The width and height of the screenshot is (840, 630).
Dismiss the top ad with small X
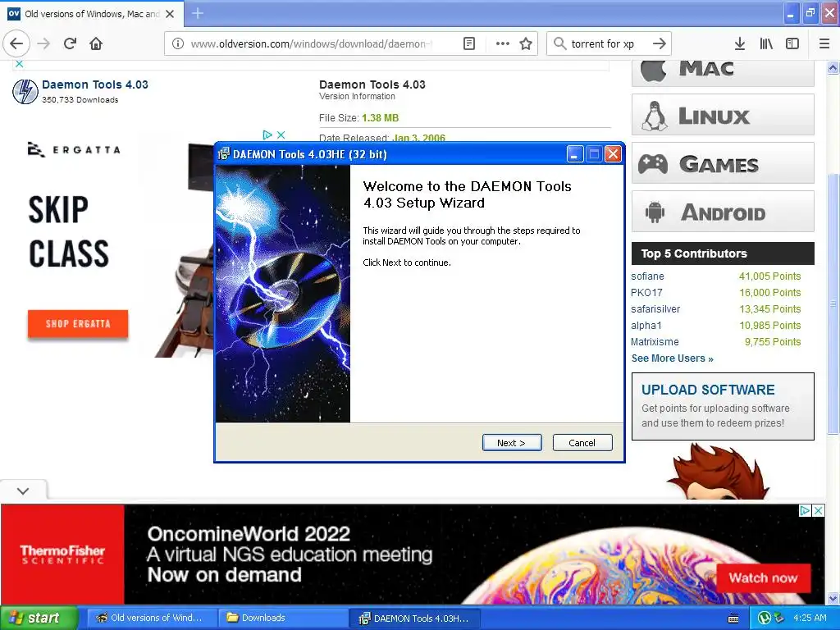point(20,64)
